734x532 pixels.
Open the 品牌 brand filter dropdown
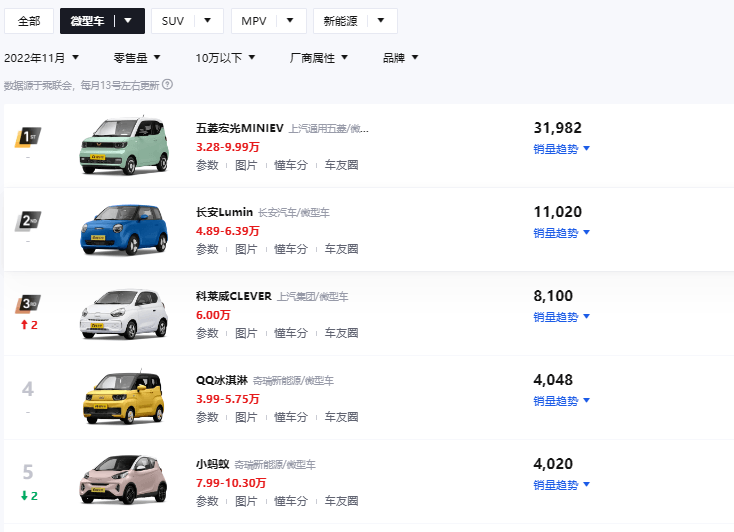400,58
